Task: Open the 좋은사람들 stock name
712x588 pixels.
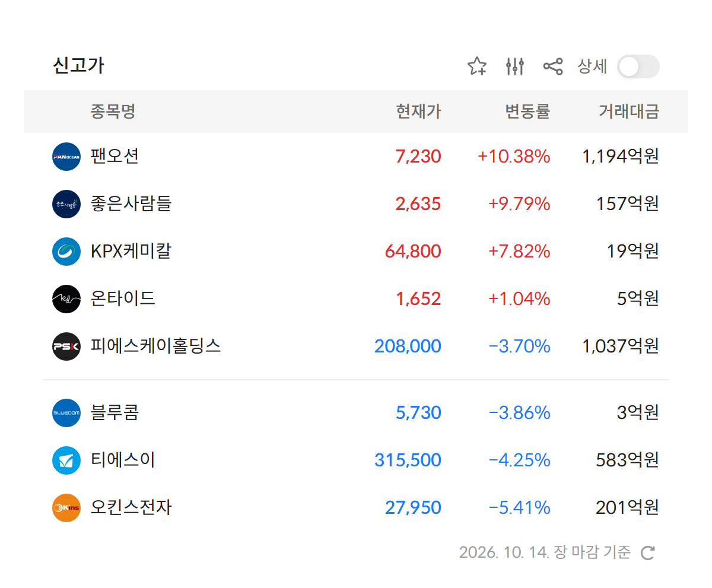Action: [131, 204]
